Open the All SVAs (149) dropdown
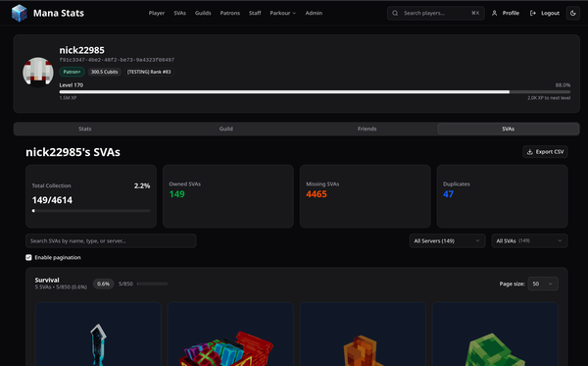The height and width of the screenshot is (366, 588). [529, 241]
